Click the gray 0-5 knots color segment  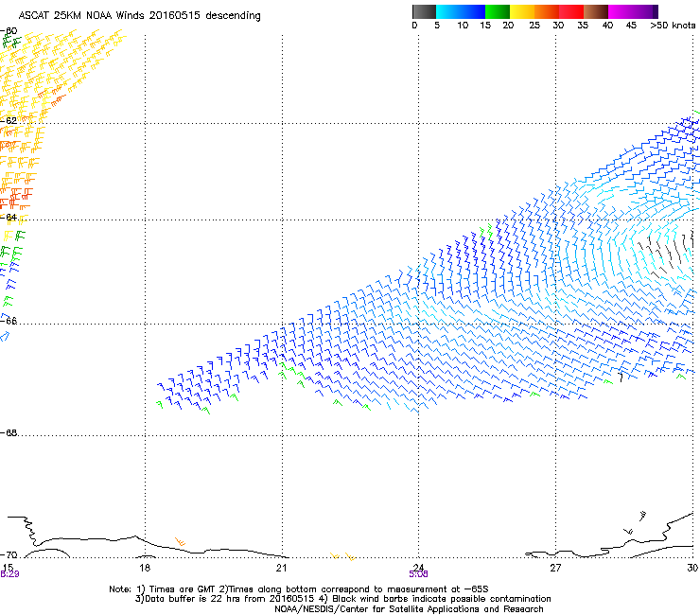click(424, 11)
